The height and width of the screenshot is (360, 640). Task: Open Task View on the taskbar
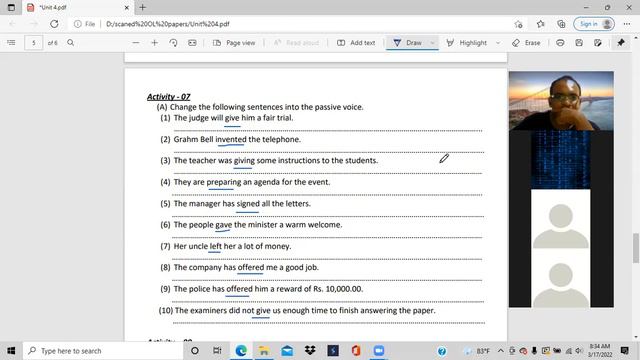point(217,351)
